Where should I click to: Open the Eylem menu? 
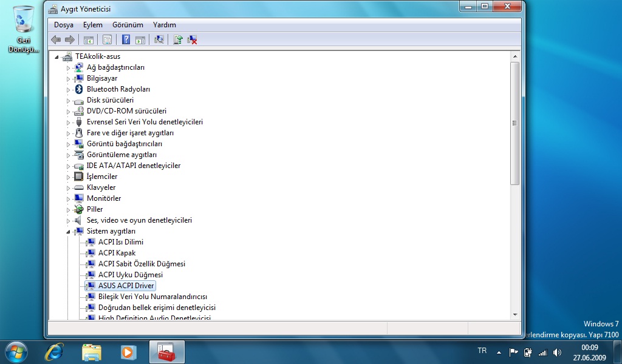tap(93, 24)
